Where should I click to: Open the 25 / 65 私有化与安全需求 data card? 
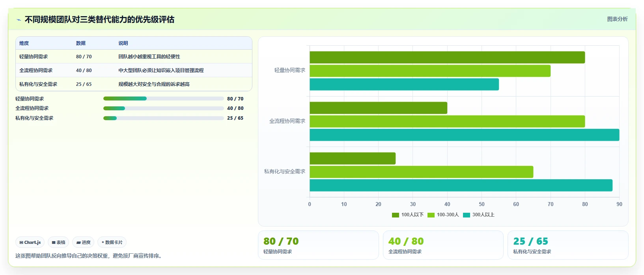pyautogui.click(x=568, y=245)
